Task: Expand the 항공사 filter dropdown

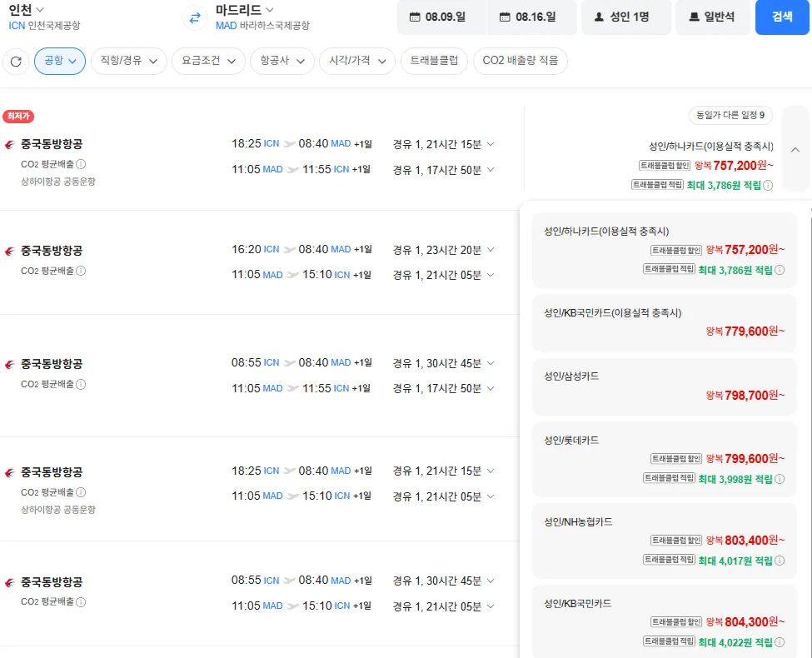Action: click(282, 61)
